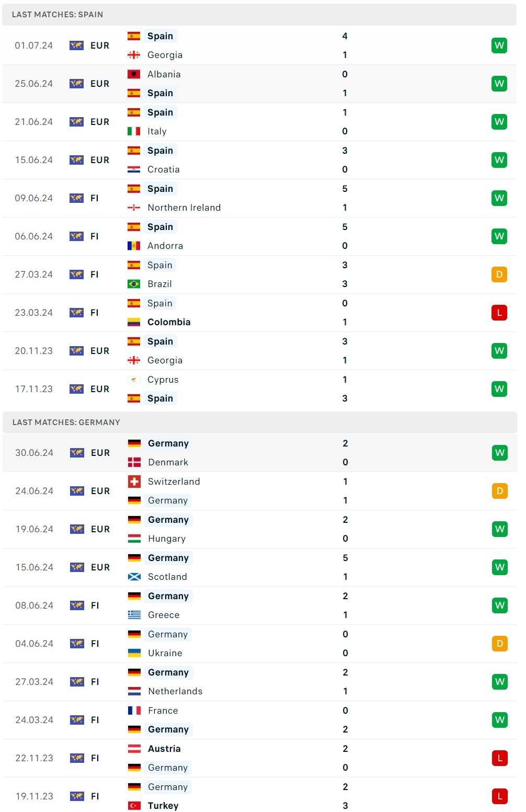526x812 pixels.
Task: Open the Colombia team link
Action: click(169, 322)
